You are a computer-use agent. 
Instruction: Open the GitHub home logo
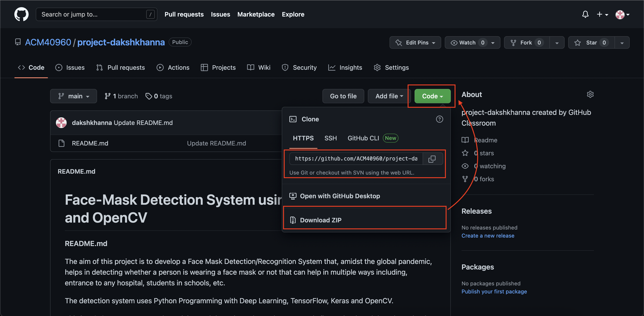21,14
